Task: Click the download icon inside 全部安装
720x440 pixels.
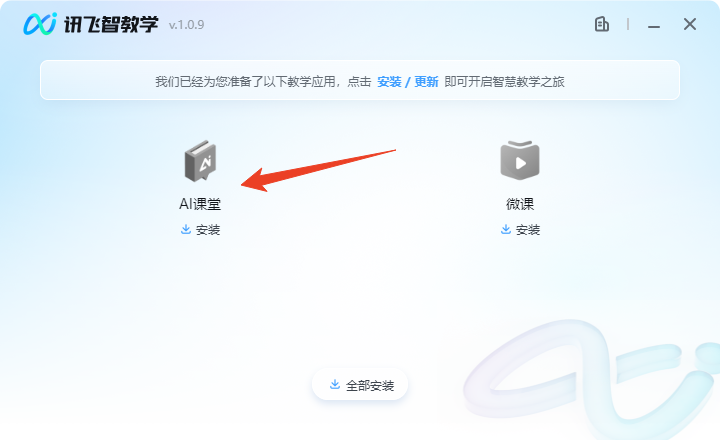Action: tap(335, 384)
